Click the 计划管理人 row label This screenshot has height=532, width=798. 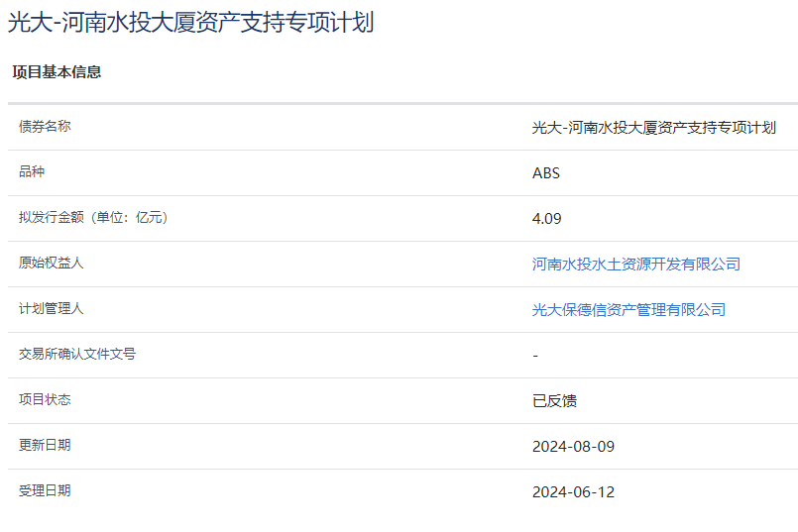pos(52,309)
